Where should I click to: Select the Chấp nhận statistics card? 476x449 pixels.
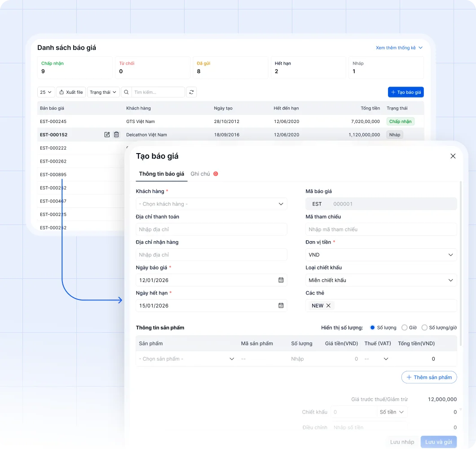(75, 67)
